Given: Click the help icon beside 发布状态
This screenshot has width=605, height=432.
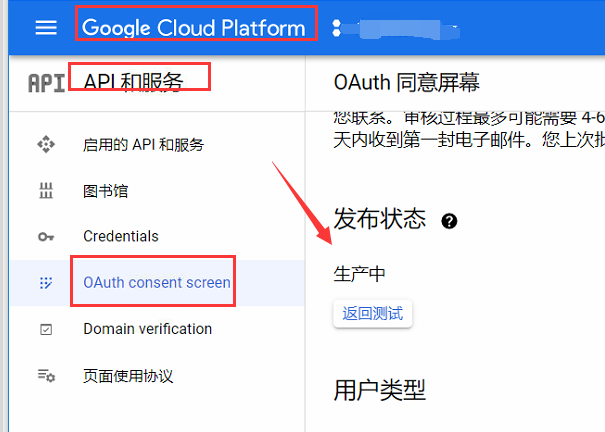Looking at the screenshot, I should 449,221.
